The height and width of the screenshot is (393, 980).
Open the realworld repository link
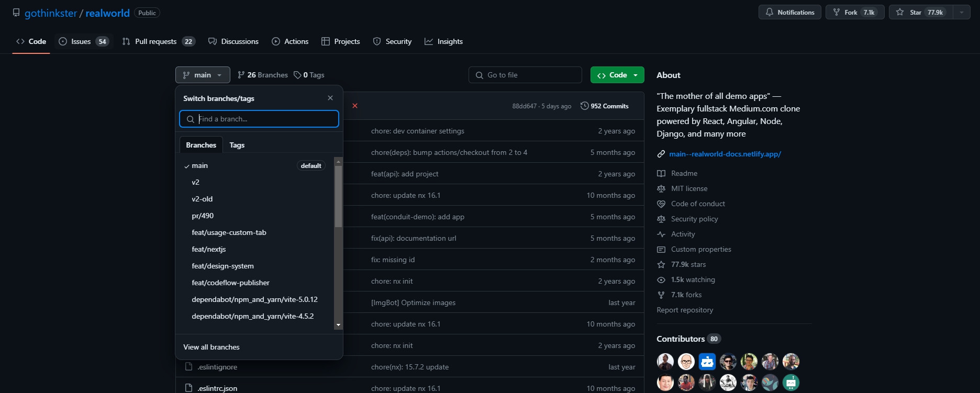tap(107, 13)
